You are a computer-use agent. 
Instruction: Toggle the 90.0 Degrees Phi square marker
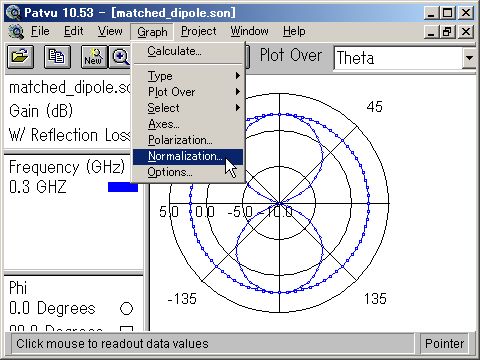(x=126, y=328)
